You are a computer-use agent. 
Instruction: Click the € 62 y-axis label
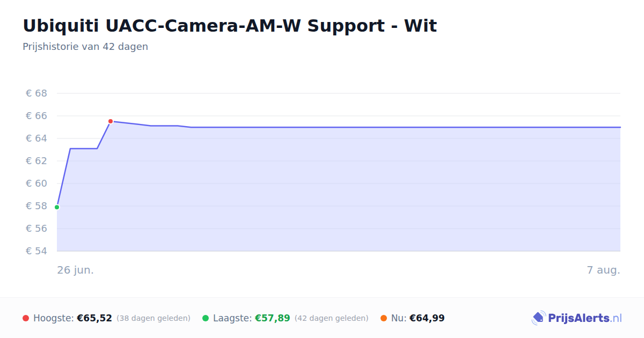[x=36, y=161]
